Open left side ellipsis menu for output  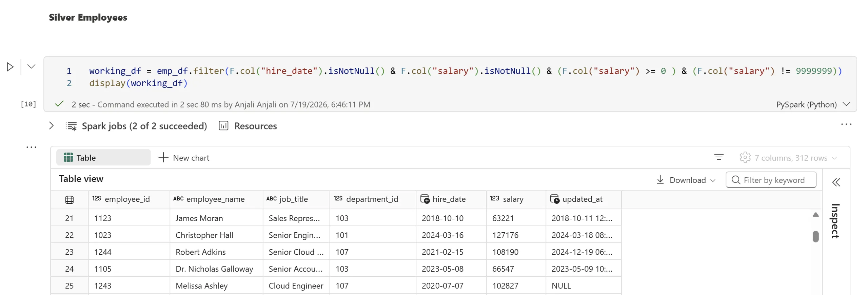click(31, 147)
